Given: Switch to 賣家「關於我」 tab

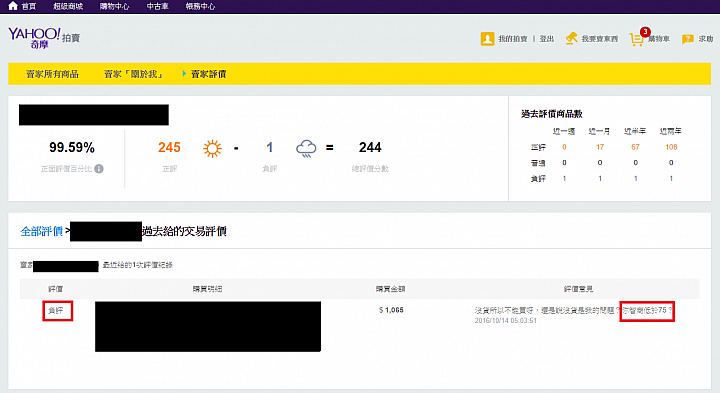Looking at the screenshot, I should click(x=133, y=74).
